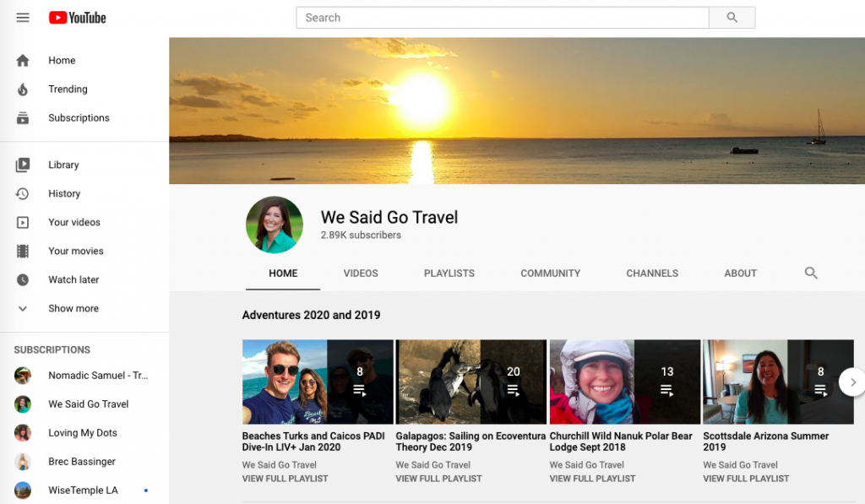
Task: Open Your videos label
Action: click(74, 222)
